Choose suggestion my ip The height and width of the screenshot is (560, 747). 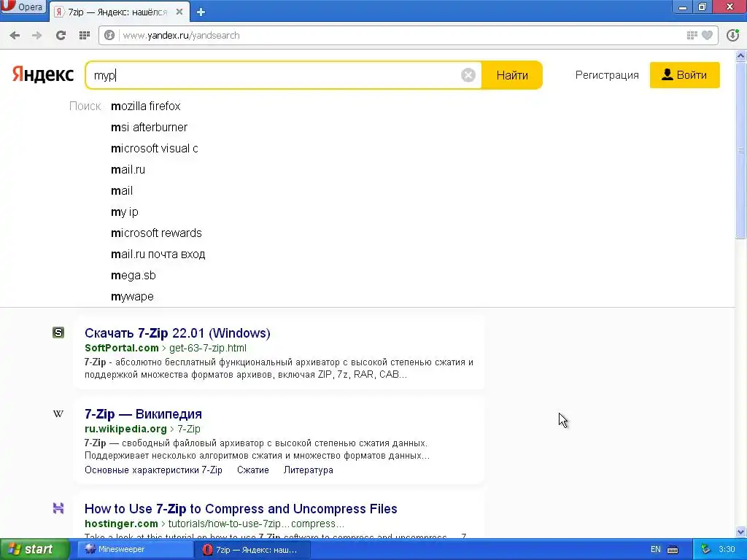(x=124, y=212)
